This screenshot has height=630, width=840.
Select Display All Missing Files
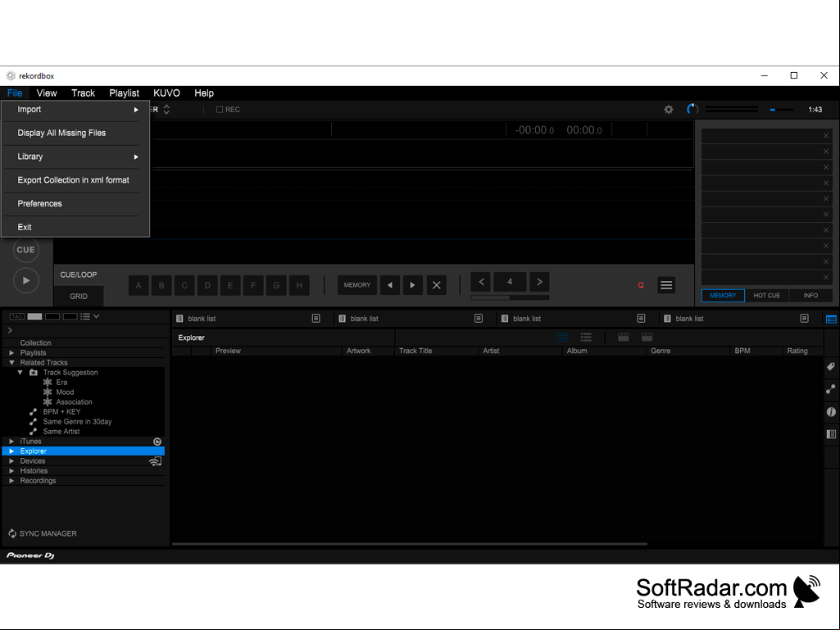(75, 133)
